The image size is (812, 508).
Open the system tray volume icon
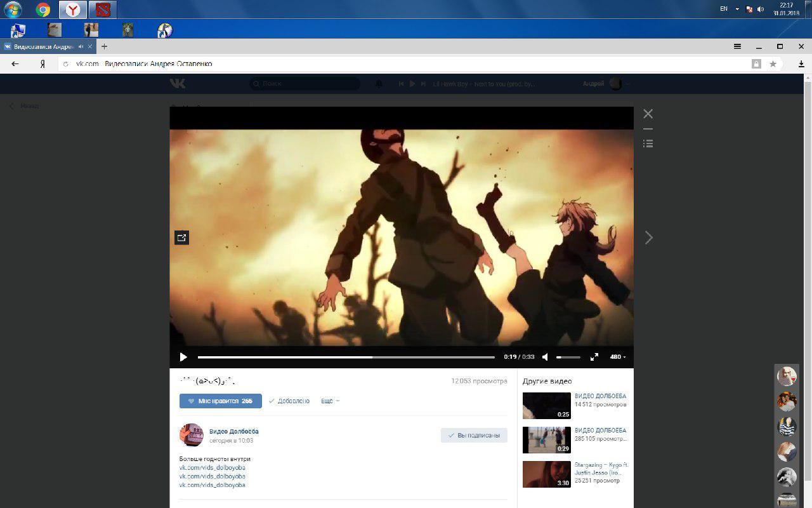pyautogui.click(x=761, y=9)
